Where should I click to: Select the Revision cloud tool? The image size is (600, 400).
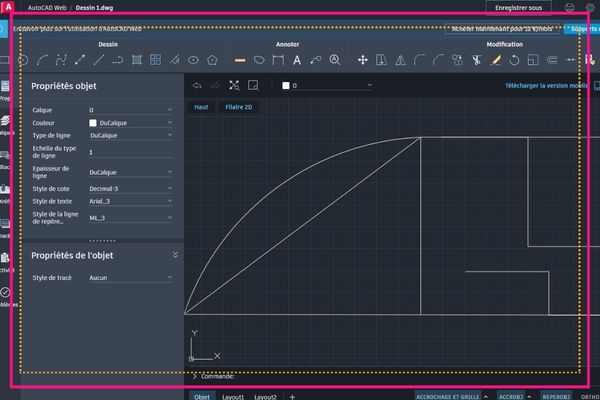click(x=259, y=60)
